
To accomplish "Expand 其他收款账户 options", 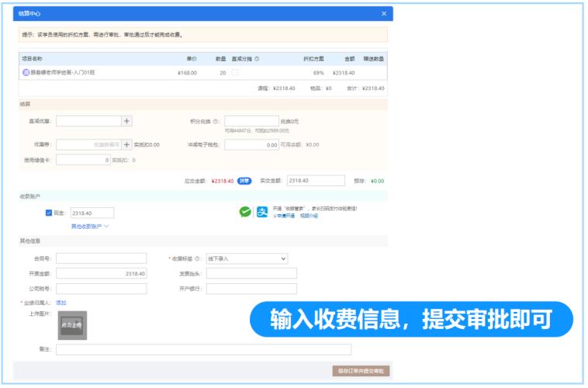I will (x=90, y=227).
